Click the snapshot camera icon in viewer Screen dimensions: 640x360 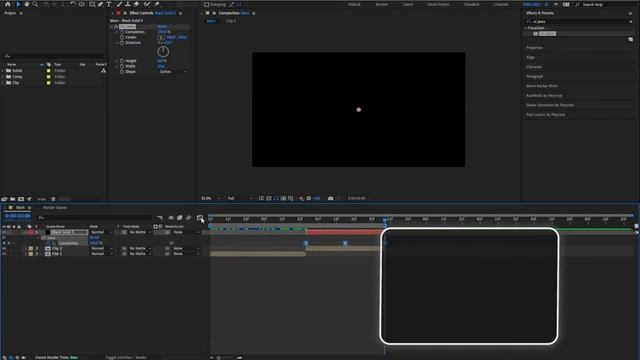(x=331, y=198)
